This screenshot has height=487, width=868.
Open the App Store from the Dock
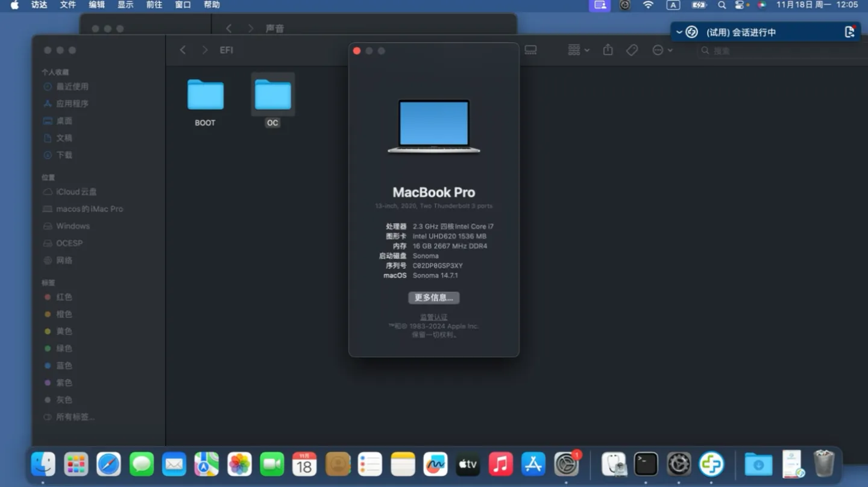pos(533,464)
